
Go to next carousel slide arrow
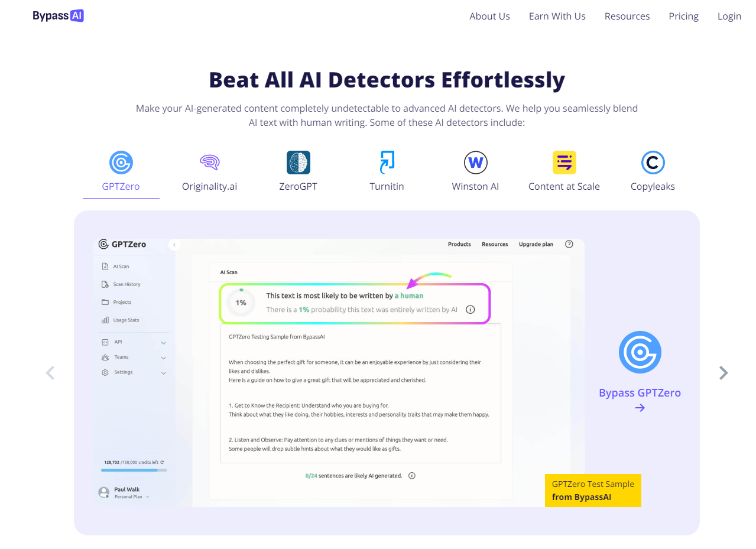click(723, 373)
